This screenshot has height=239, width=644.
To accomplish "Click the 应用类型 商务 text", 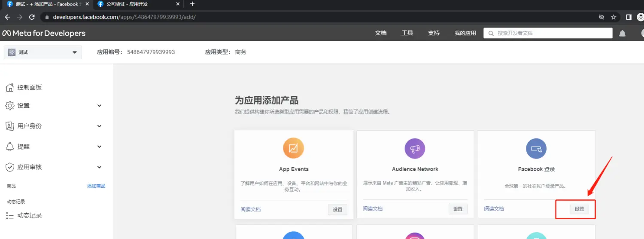I will 226,52.
